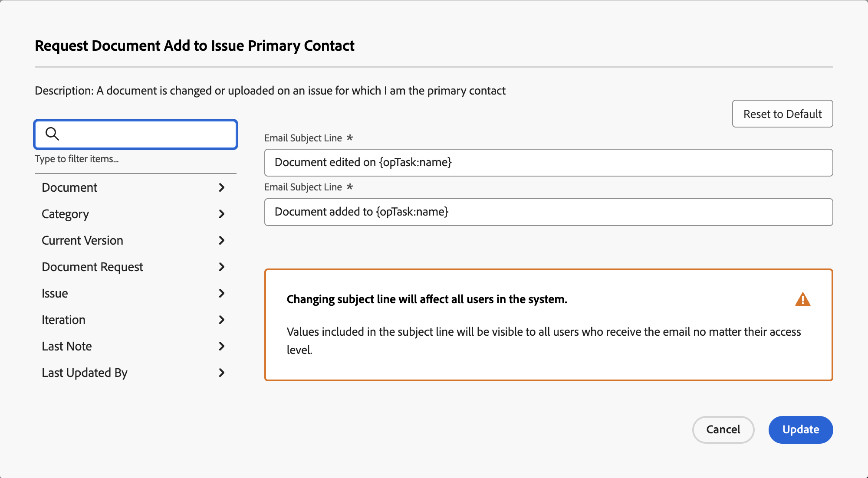Click the 'Document added to' subject field
Image resolution: width=868 pixels, height=478 pixels.
click(548, 212)
